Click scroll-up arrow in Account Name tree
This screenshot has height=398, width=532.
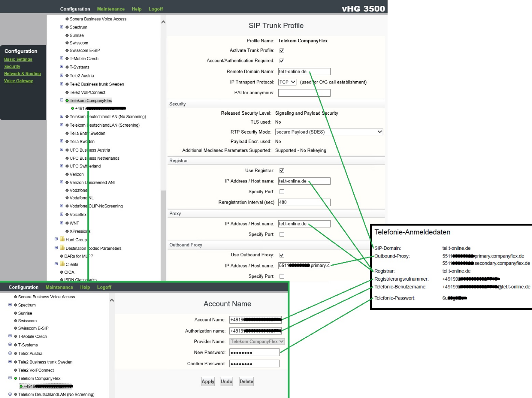[112, 300]
